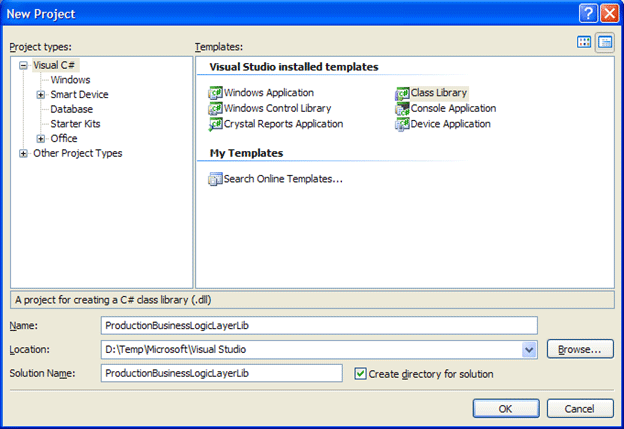Collapse the Visual C# tree node
This screenshot has height=429, width=624.
tap(23, 65)
